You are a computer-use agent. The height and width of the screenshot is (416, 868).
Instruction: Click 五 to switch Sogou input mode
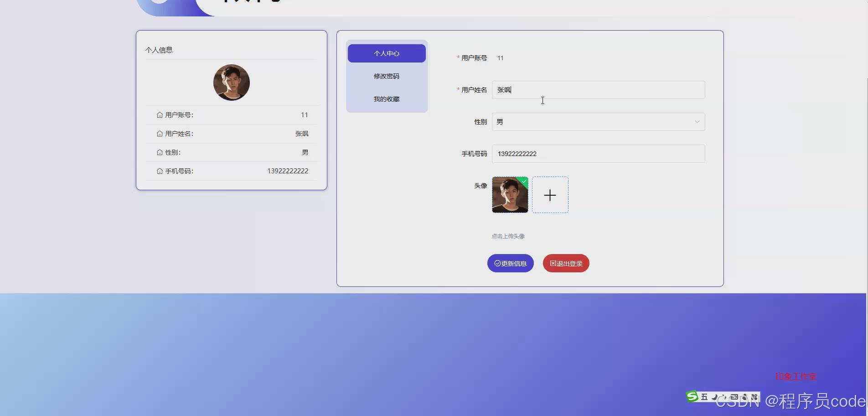coord(704,397)
